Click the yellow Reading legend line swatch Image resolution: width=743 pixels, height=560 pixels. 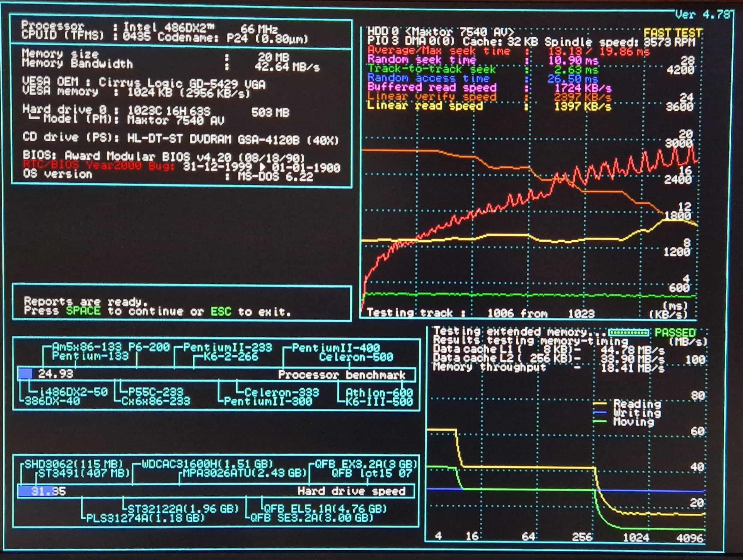point(600,404)
